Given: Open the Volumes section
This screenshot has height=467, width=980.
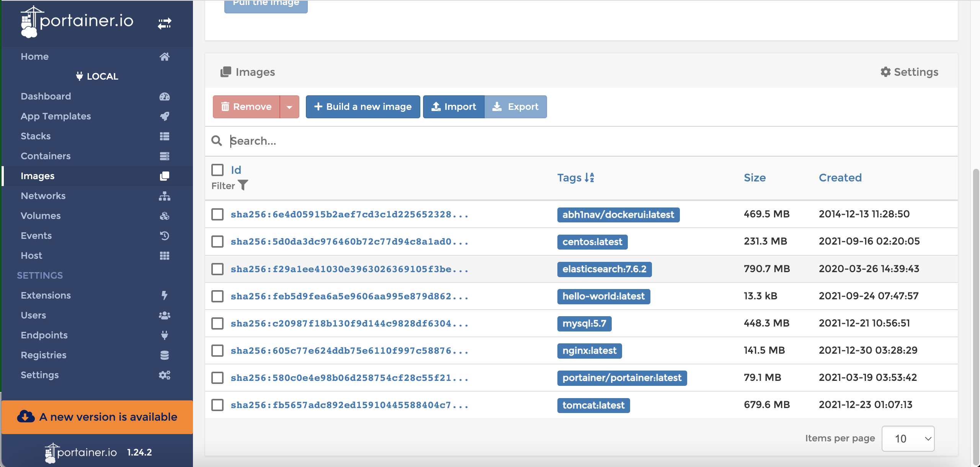Looking at the screenshot, I should pyautogui.click(x=41, y=215).
